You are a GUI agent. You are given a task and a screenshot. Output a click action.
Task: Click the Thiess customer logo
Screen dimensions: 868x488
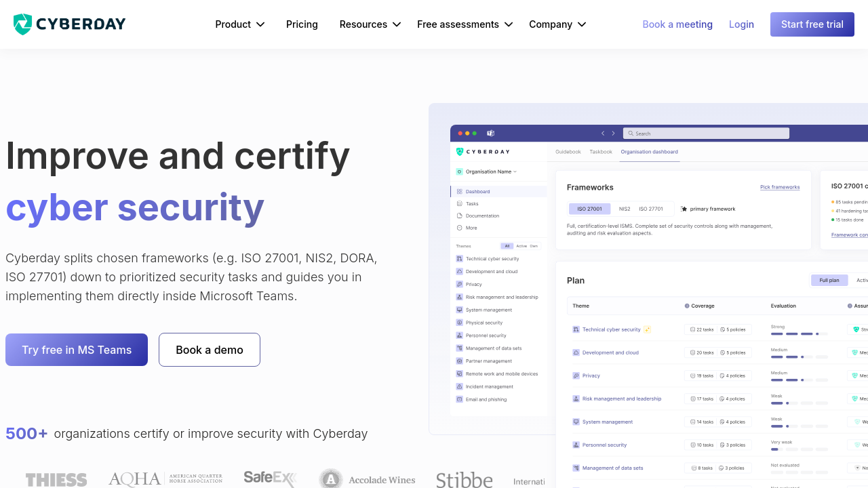point(56,480)
